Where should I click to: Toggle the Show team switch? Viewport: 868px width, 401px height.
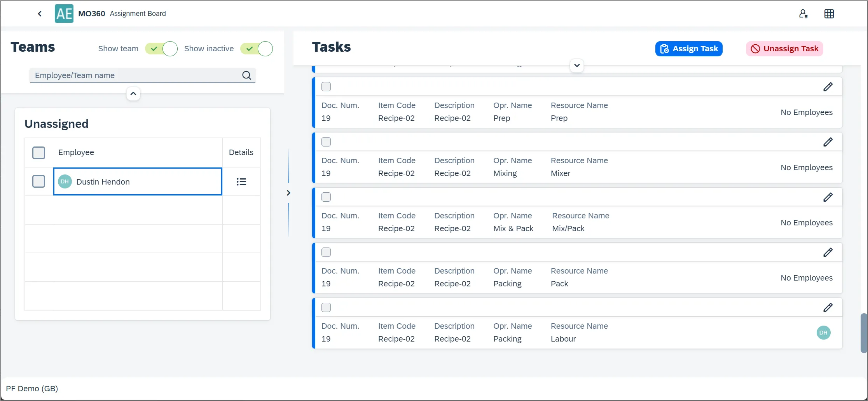coord(161,49)
